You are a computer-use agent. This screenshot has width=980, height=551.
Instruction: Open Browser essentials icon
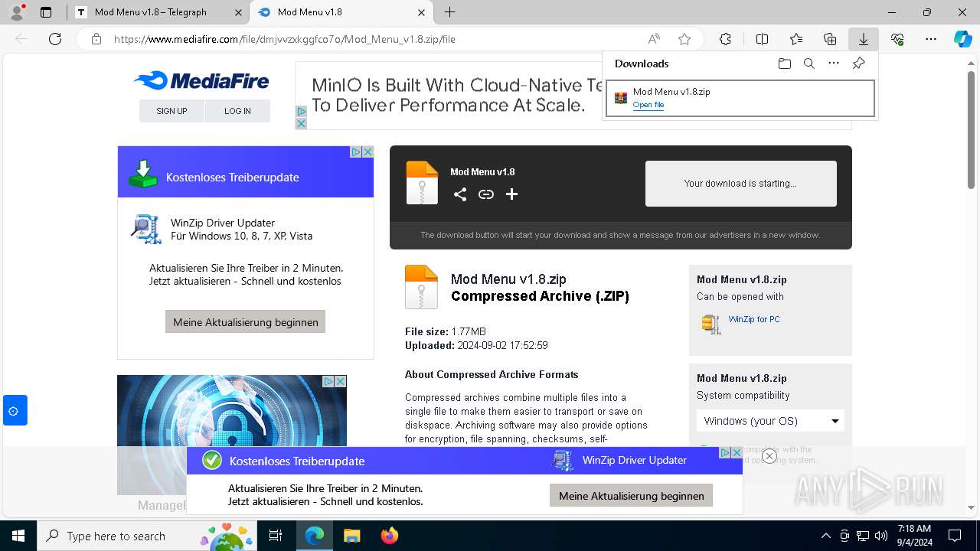point(897,39)
